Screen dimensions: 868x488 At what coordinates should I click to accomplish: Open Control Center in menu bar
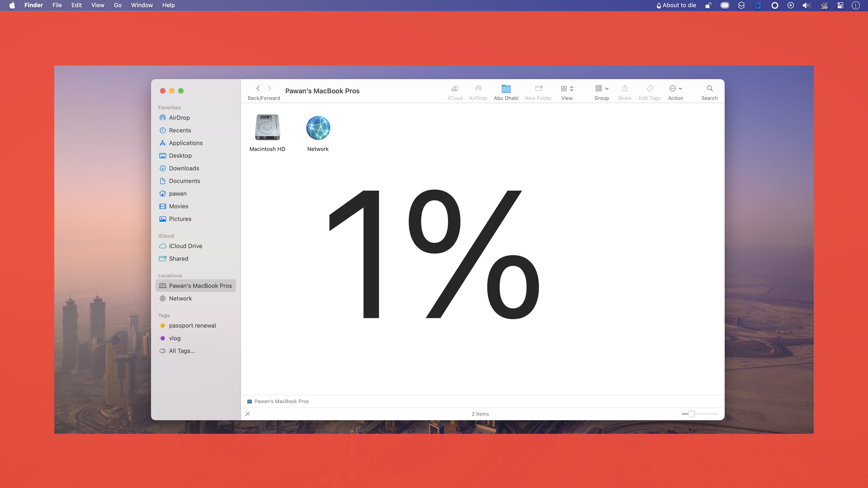pos(840,5)
